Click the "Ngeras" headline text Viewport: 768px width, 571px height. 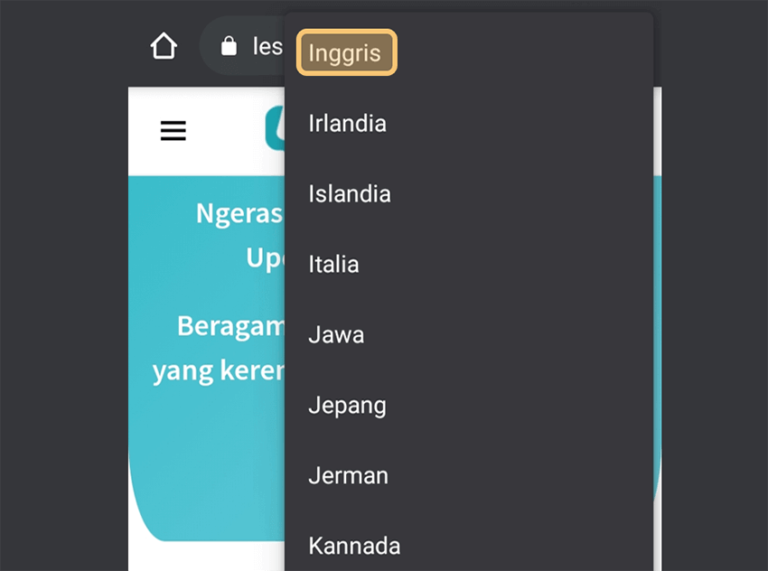pyautogui.click(x=240, y=214)
